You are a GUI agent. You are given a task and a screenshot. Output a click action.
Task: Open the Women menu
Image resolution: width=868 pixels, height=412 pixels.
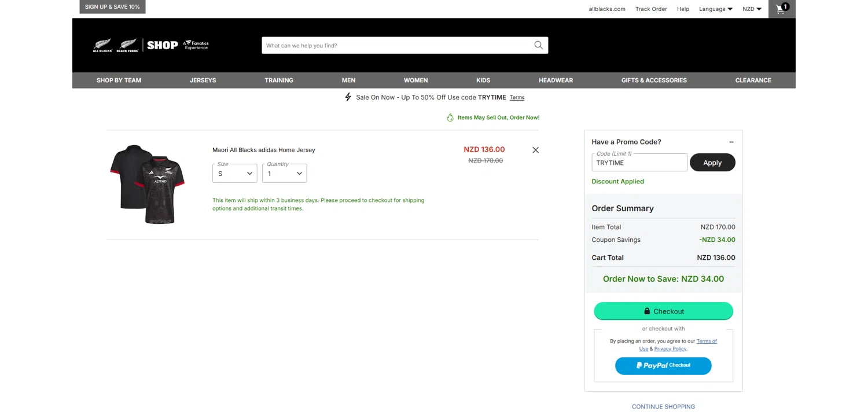coord(415,80)
